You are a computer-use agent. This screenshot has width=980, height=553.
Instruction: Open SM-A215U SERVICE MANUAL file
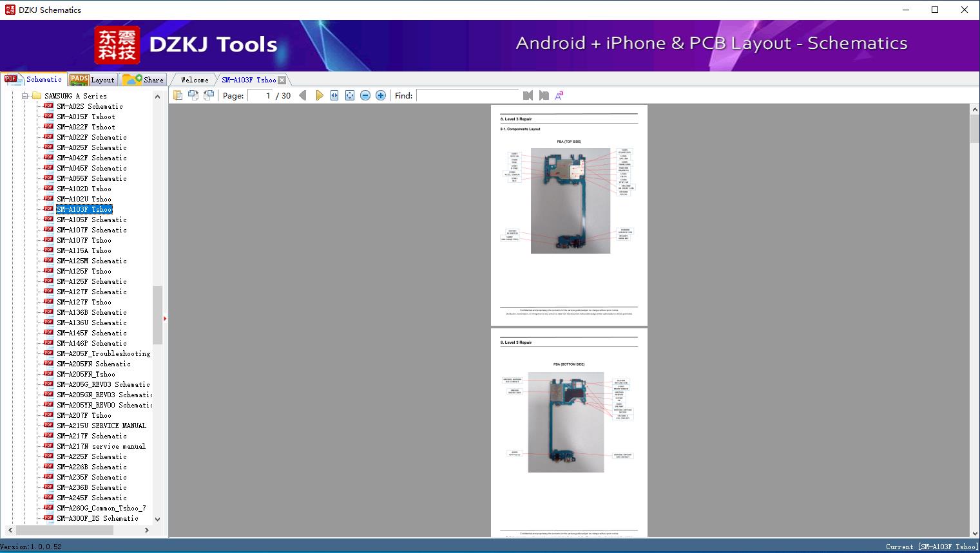tap(101, 426)
